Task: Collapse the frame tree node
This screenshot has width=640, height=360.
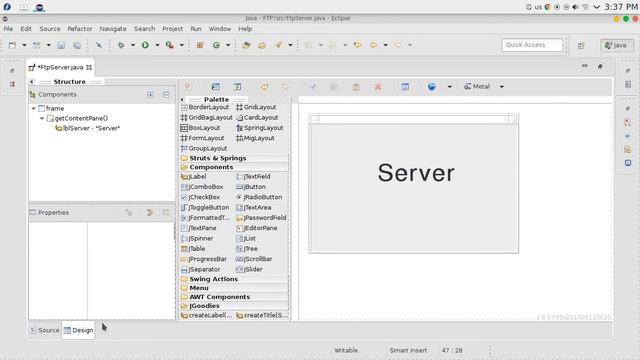Action: tap(33, 108)
